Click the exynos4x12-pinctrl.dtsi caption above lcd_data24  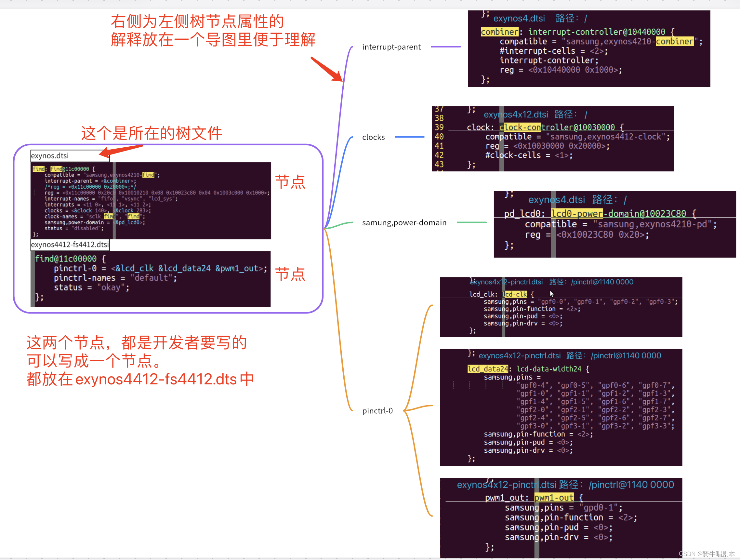tap(570, 355)
